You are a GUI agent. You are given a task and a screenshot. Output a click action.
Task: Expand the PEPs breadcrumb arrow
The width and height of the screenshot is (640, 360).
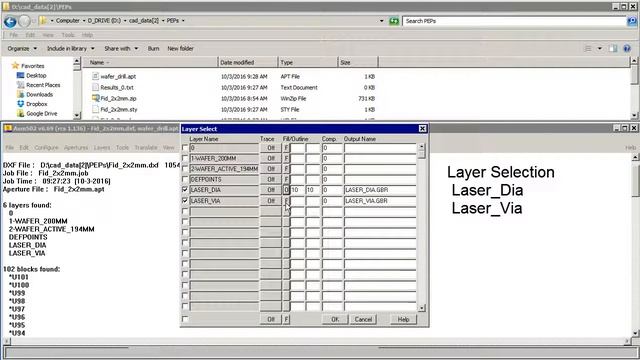183,20
